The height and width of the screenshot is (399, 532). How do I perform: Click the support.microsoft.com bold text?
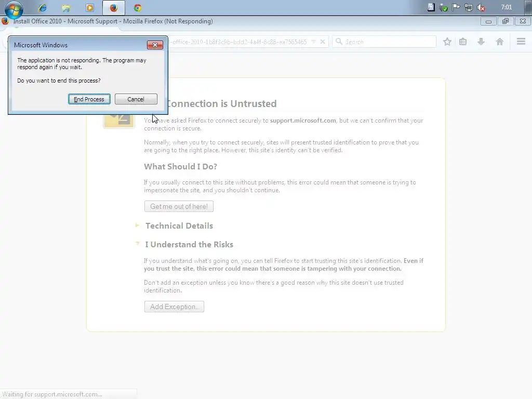[303, 121]
